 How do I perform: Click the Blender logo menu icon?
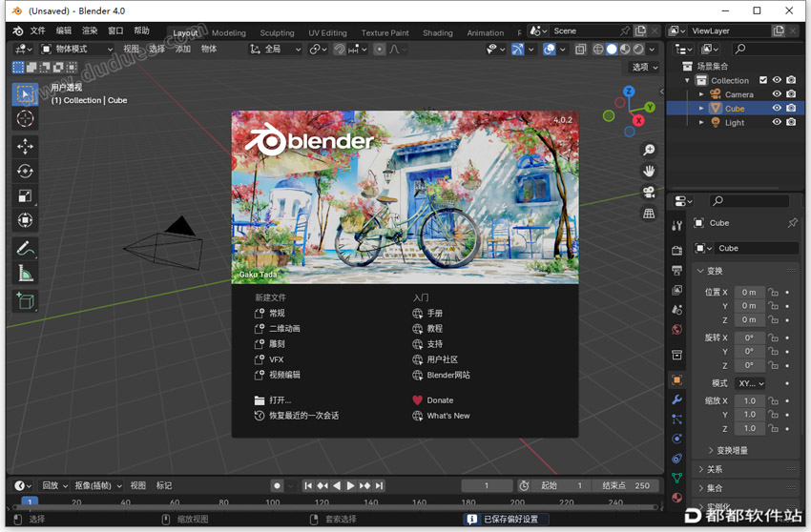[18, 31]
